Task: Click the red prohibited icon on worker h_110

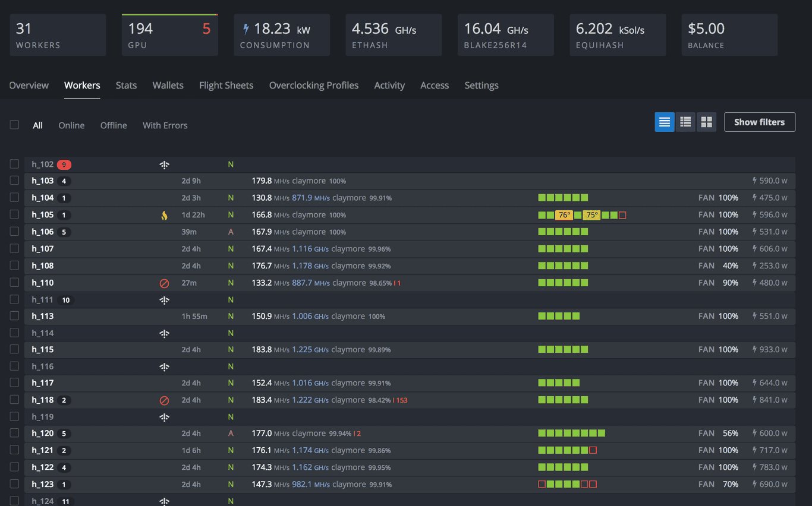Action: pyautogui.click(x=165, y=283)
